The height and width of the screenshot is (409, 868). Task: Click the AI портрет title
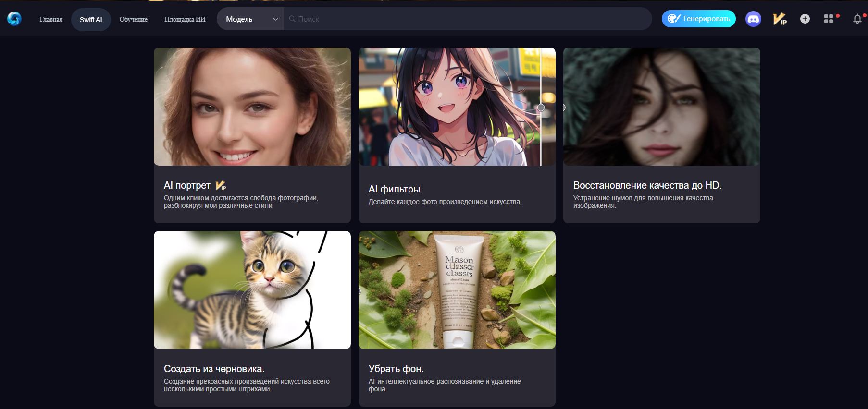tap(187, 185)
